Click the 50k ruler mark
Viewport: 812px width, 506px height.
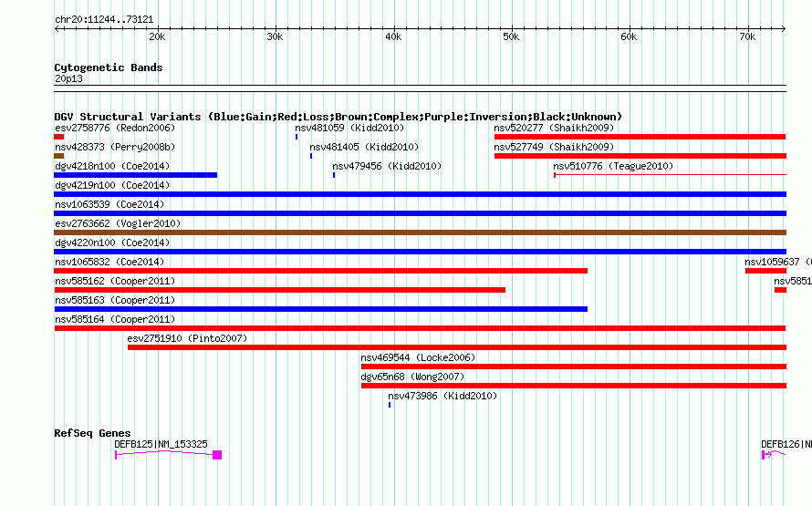[x=511, y=36]
